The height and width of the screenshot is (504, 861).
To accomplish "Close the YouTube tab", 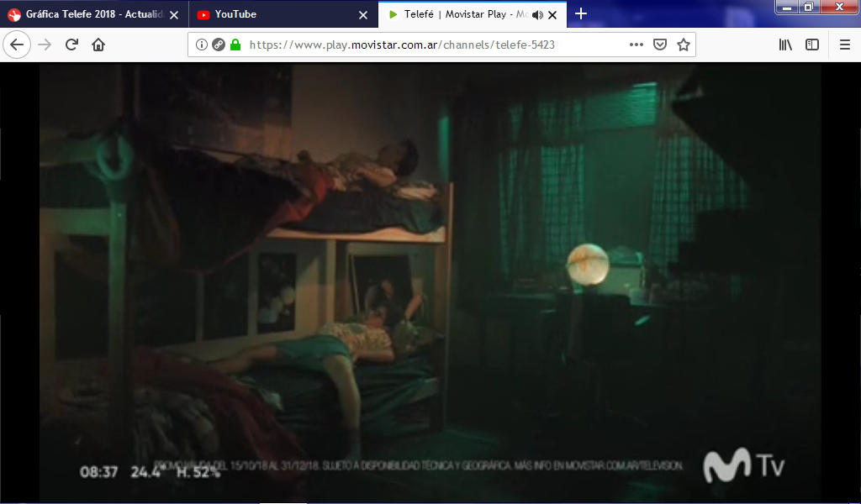I will (363, 14).
